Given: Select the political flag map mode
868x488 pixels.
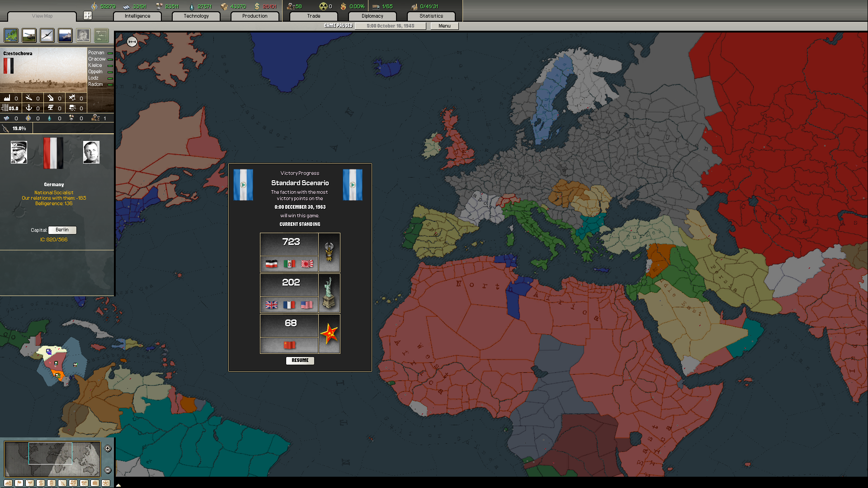Looking at the screenshot, I should pos(19,483).
